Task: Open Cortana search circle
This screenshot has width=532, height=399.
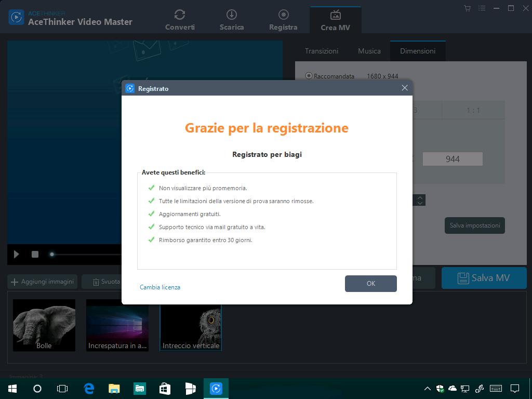Action: coord(37,389)
